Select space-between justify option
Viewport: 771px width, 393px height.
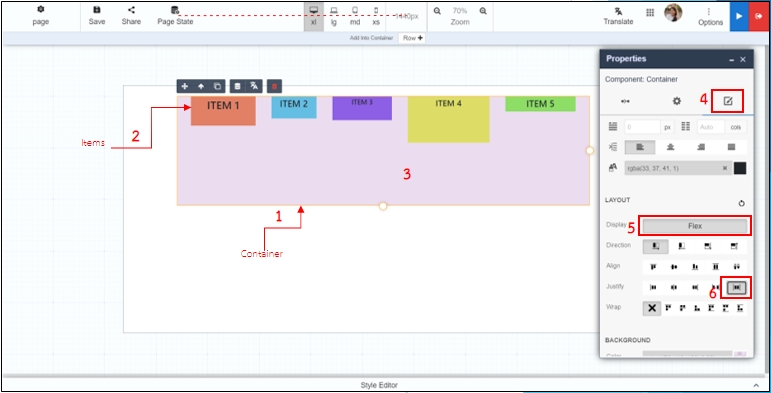736,287
